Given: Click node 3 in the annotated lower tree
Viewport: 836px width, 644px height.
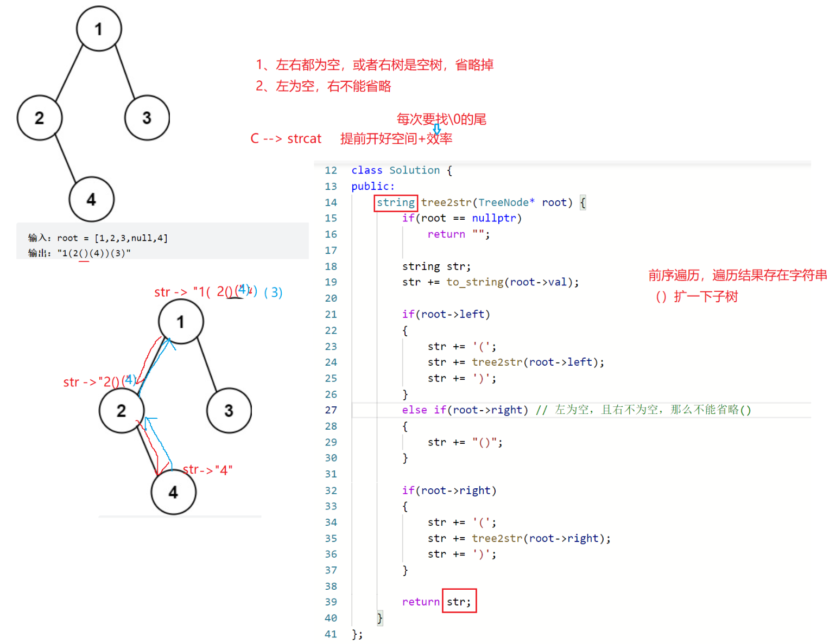Looking at the screenshot, I should coord(229,411).
